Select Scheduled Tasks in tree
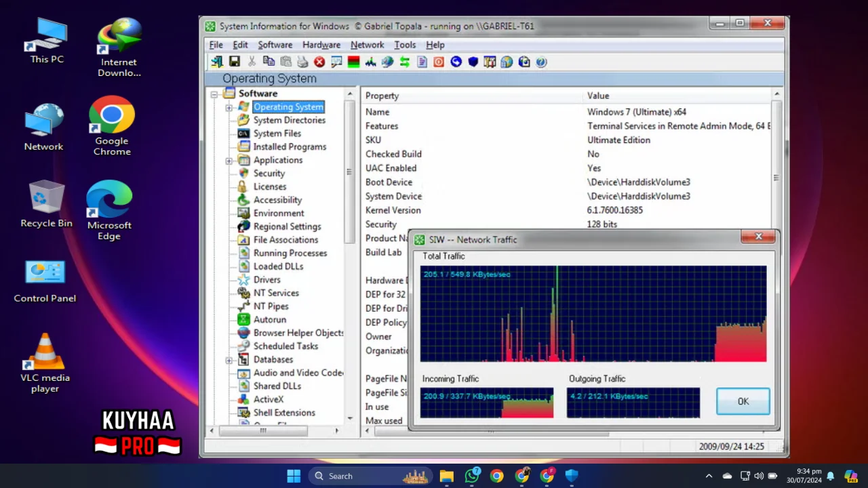The width and height of the screenshot is (868, 488). point(285,346)
